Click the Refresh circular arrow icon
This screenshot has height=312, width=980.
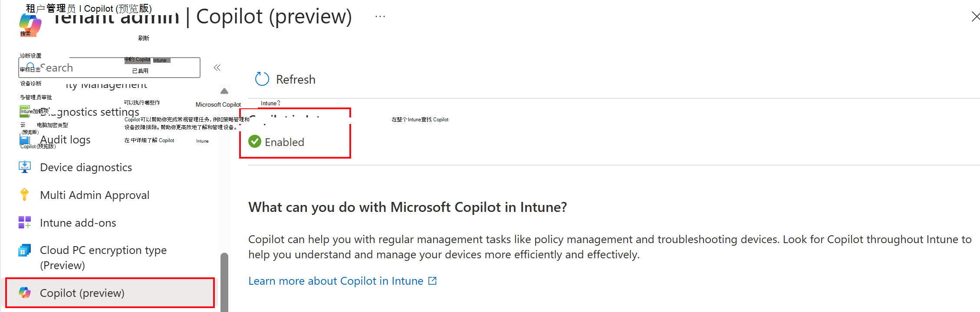(262, 79)
